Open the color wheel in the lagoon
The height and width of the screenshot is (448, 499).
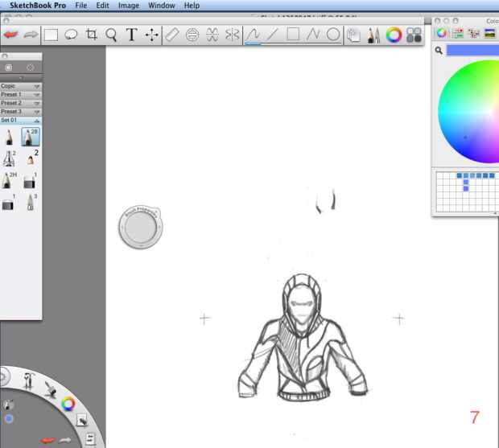(68, 404)
